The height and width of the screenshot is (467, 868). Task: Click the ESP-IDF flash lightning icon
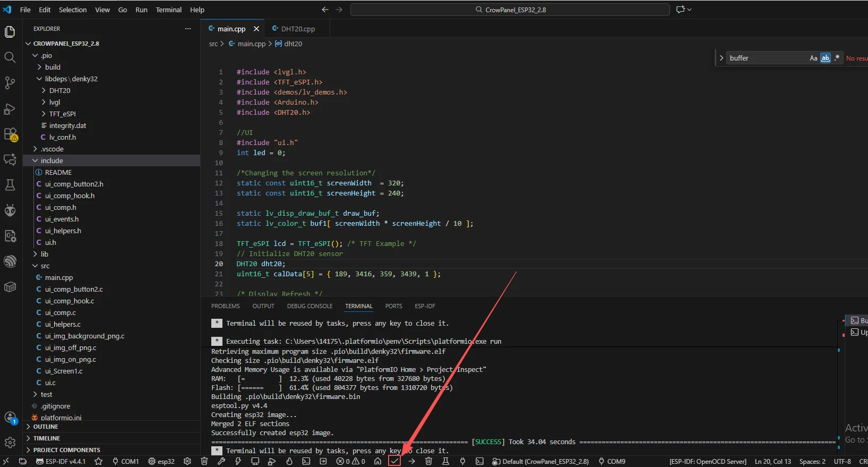coord(238,461)
